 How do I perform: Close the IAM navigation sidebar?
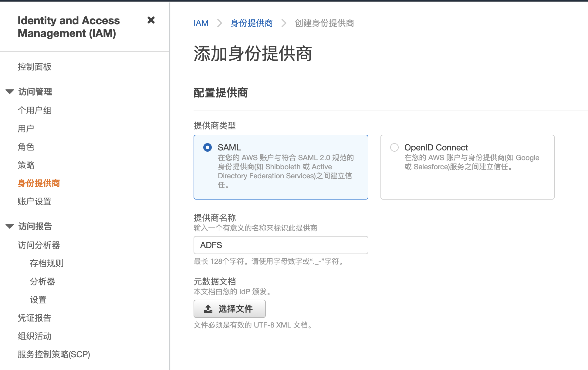(x=151, y=20)
